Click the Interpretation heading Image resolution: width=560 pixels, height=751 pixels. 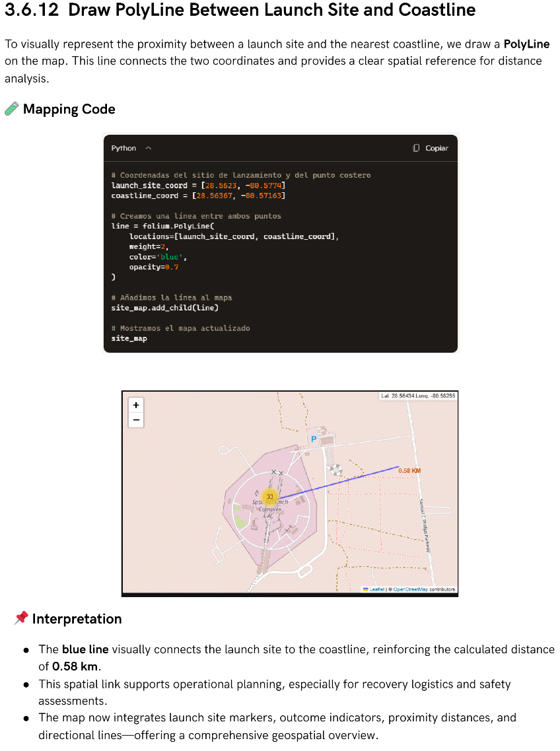coord(77,619)
